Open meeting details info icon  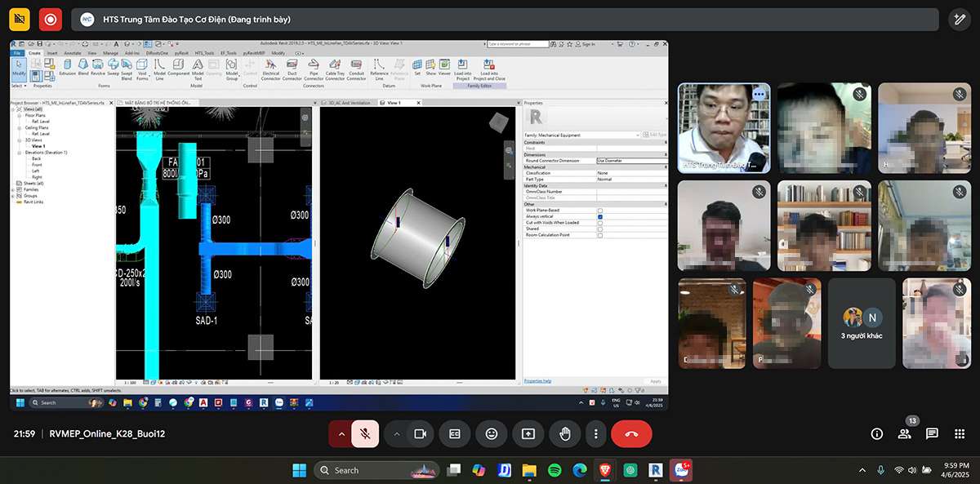tap(877, 434)
